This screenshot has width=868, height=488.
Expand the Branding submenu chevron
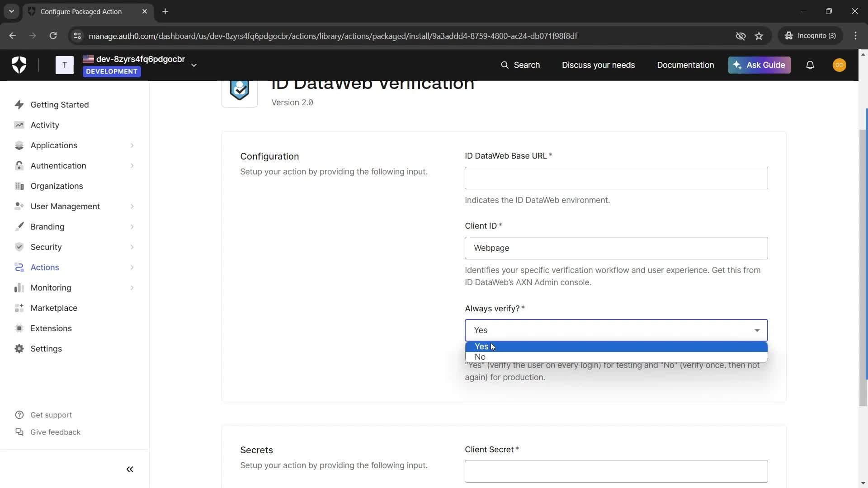pyautogui.click(x=132, y=227)
